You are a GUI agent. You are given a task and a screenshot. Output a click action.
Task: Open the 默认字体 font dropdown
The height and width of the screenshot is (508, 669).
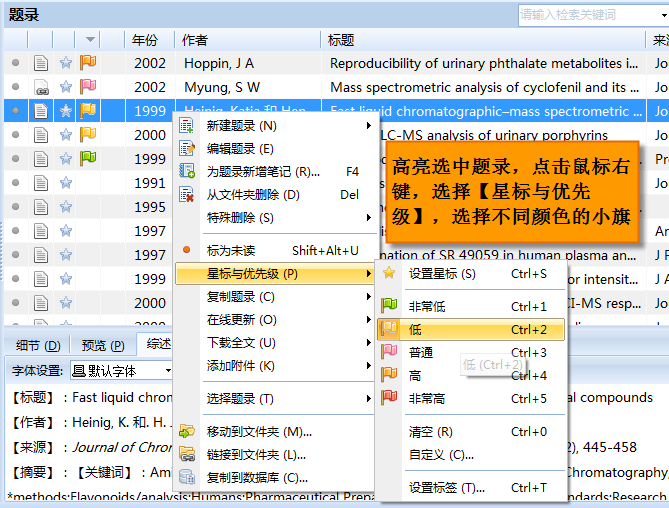[x=168, y=371]
